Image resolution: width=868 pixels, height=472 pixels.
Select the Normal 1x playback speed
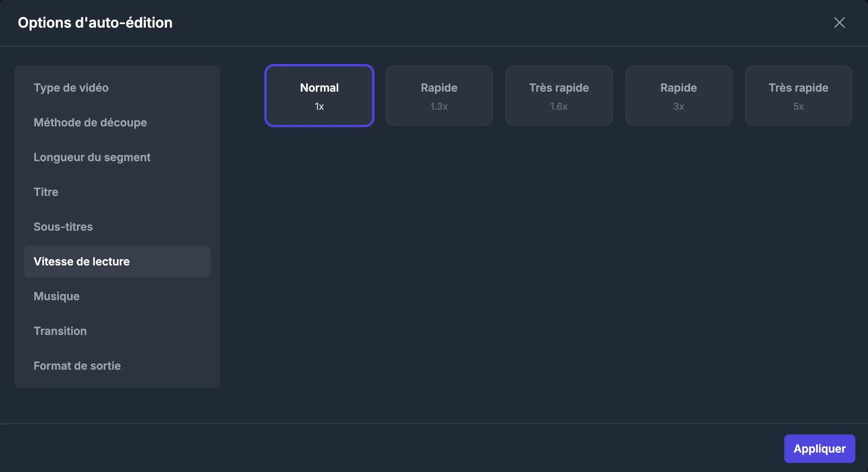[319, 95]
